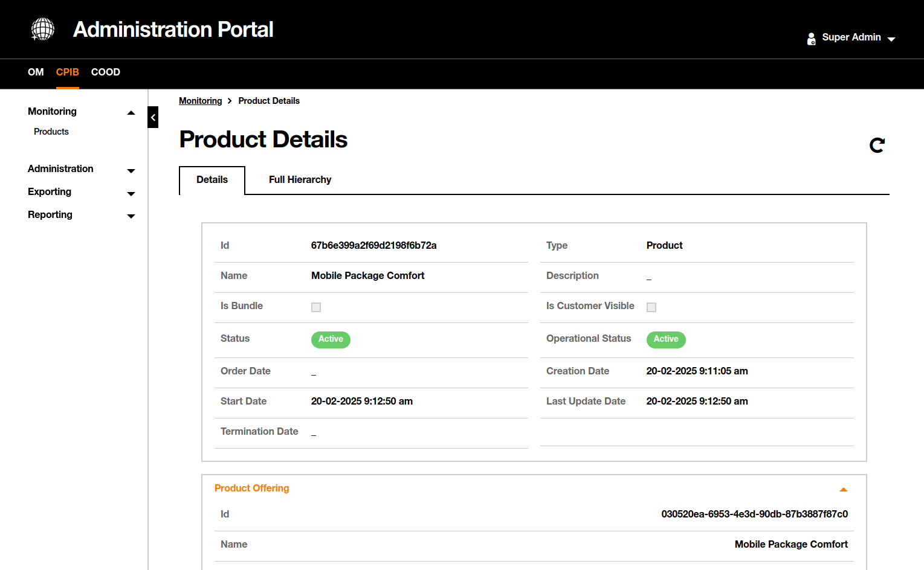
Task: Click the globe logo icon
Action: click(x=43, y=29)
